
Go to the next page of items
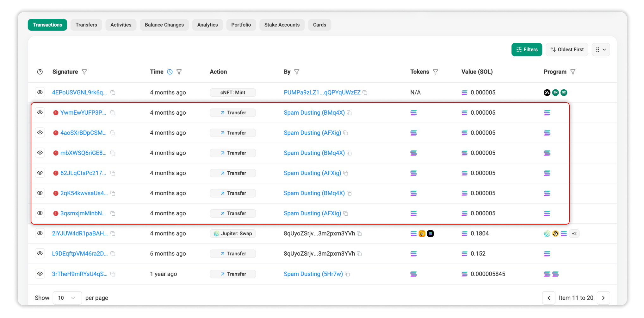click(603, 298)
